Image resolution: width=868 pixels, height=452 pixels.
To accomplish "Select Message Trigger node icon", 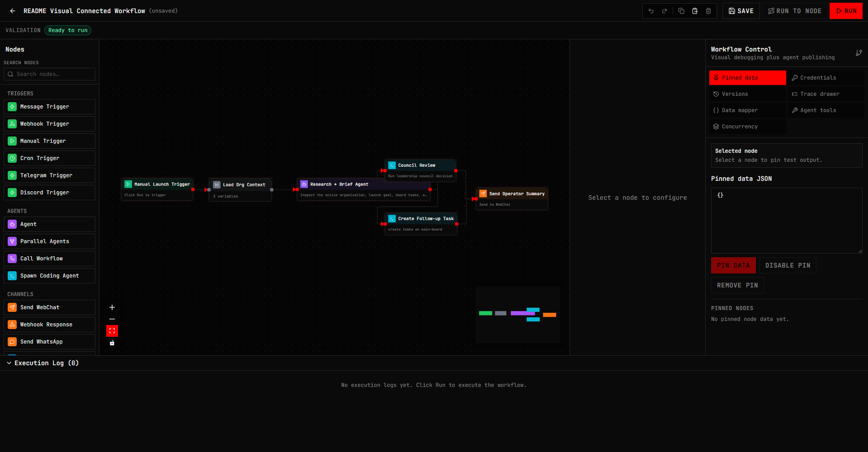I will click(12, 107).
